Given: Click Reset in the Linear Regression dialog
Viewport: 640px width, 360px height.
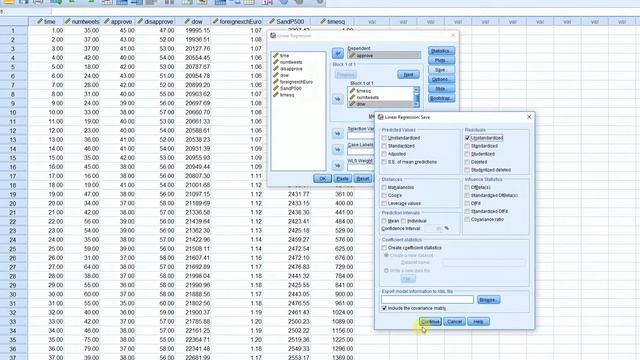Looking at the screenshot, I should click(x=362, y=179).
